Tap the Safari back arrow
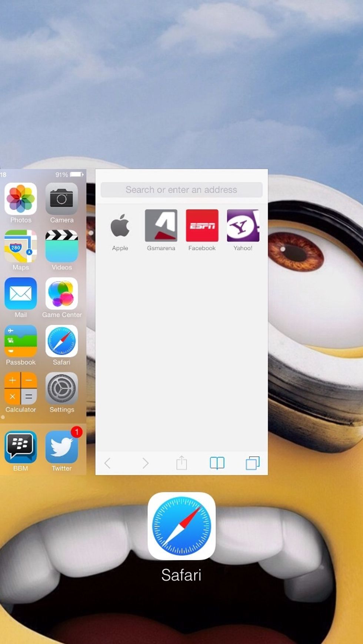 pos(107,463)
